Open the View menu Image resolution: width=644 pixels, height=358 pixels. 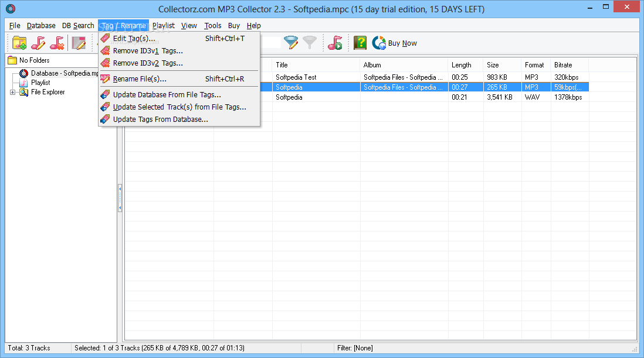pyautogui.click(x=189, y=25)
